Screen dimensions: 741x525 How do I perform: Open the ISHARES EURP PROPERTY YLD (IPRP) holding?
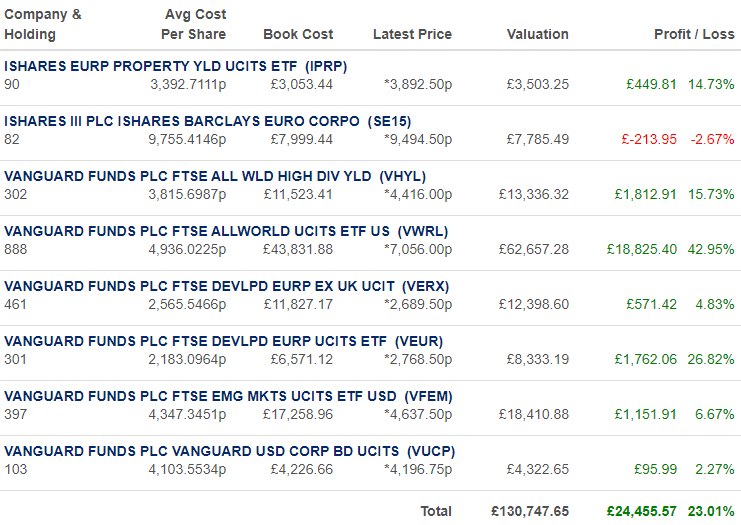175,66
